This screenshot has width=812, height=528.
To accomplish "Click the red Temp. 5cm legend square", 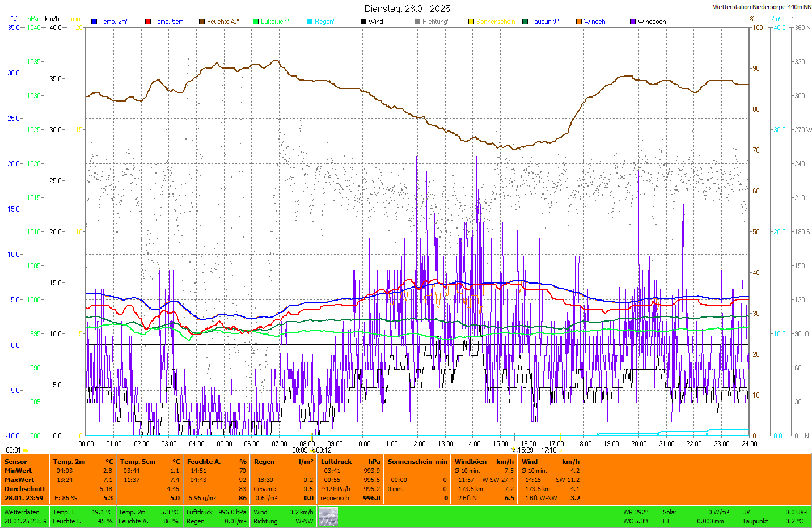I will (x=148, y=22).
